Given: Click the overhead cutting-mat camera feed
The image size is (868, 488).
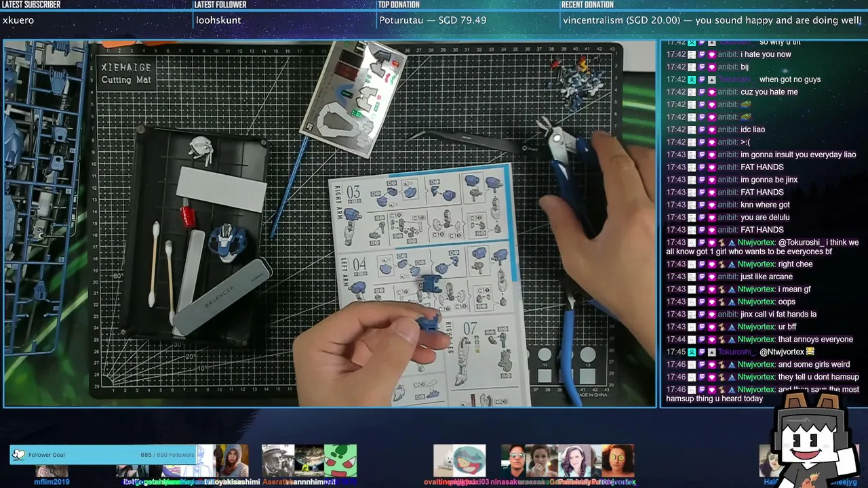Looking at the screenshot, I should pos(330,224).
